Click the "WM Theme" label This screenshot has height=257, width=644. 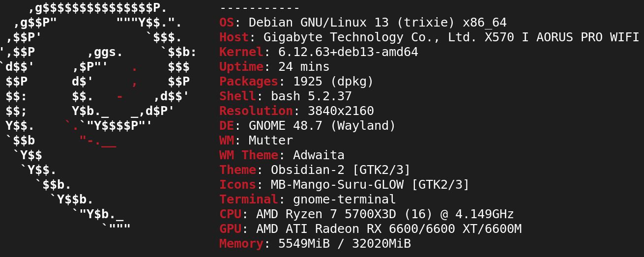(249, 155)
